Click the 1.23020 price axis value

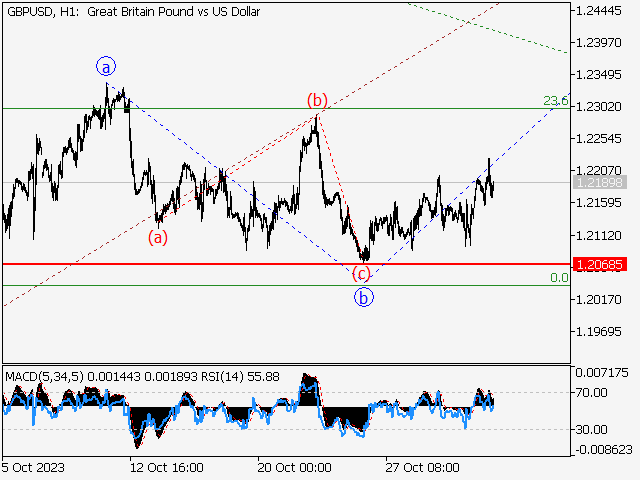pyautogui.click(x=598, y=107)
